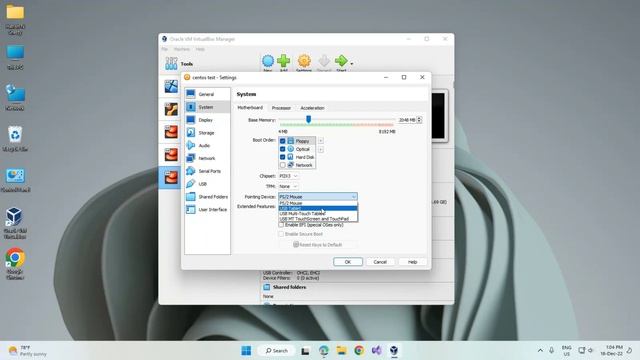This screenshot has width=640, height=360.
Task: Open This PC desktop icon
Action: point(15,57)
